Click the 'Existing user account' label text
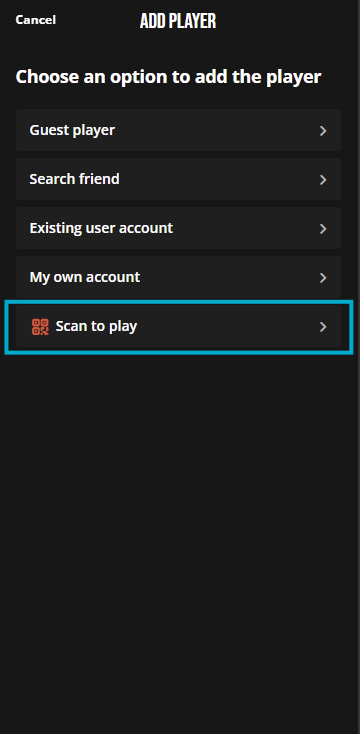This screenshot has width=360, height=734. click(x=101, y=228)
